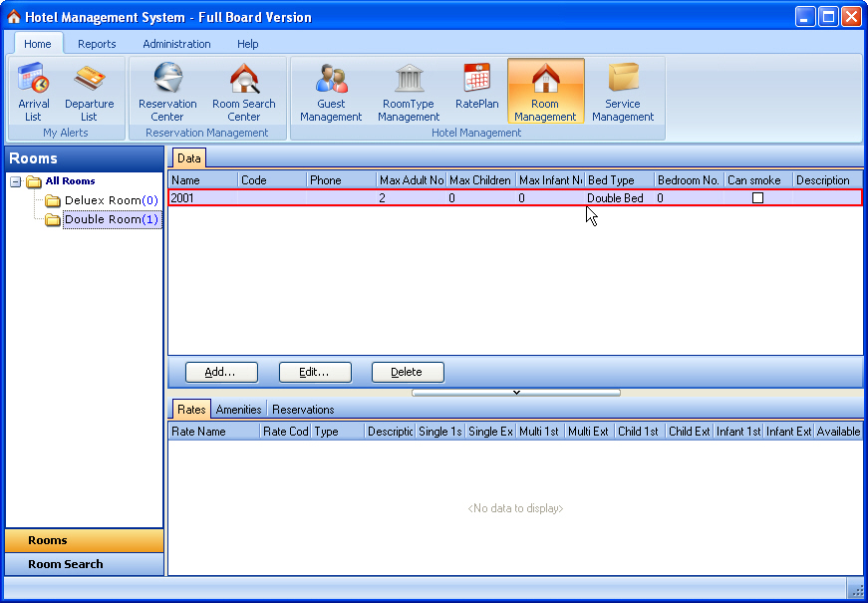Switch to the Reports ribbon tab
Viewport: 868px width, 603px height.
tap(97, 44)
